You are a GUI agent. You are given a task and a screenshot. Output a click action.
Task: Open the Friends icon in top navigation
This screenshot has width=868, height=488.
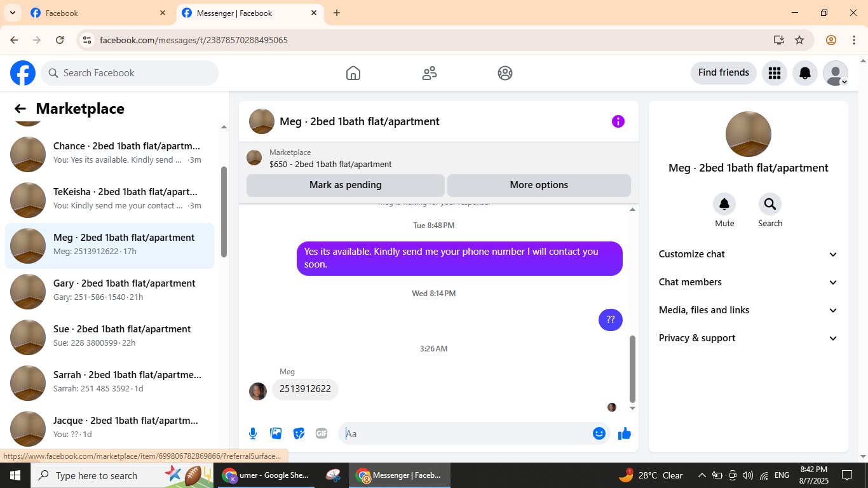click(x=430, y=73)
